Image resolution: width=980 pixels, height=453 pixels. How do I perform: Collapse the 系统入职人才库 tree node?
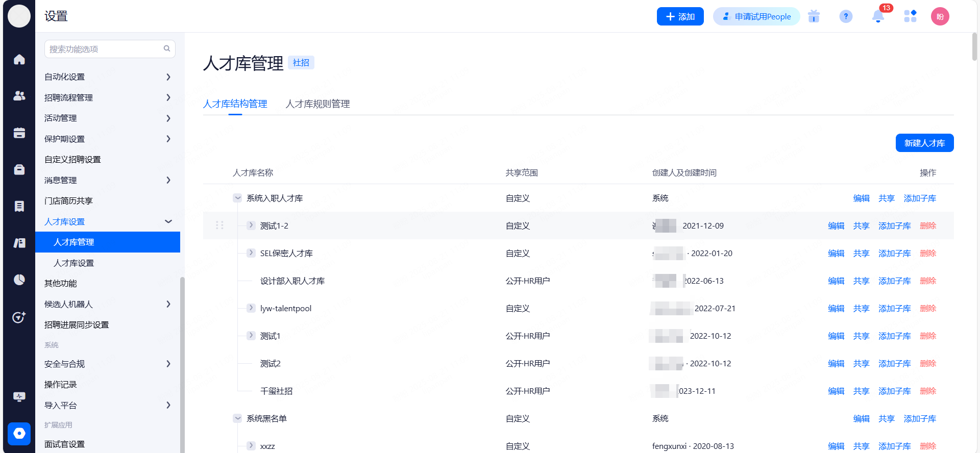click(x=237, y=198)
